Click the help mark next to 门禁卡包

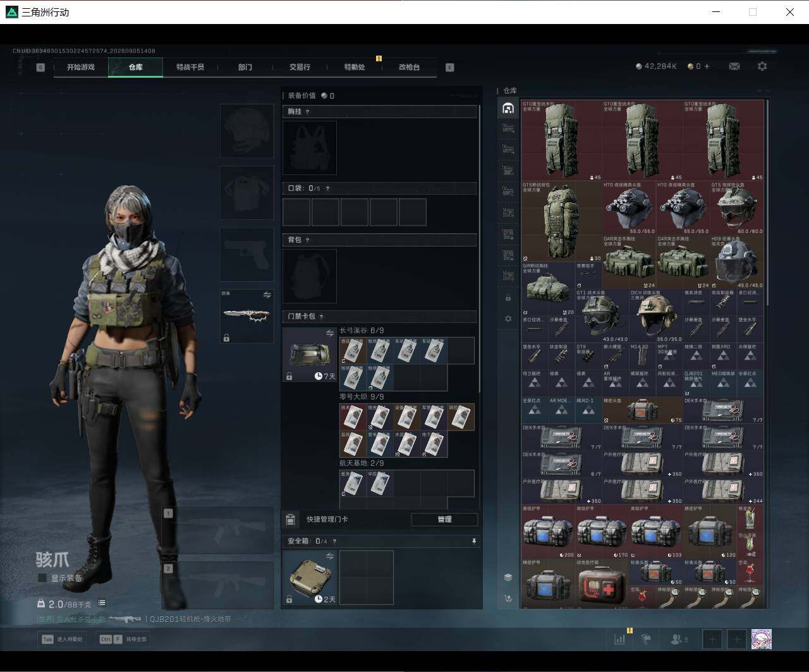[x=322, y=317]
